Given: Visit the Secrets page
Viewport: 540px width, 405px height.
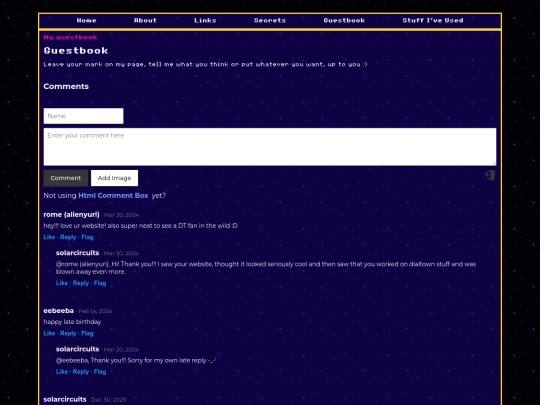Looking at the screenshot, I should point(270,21).
